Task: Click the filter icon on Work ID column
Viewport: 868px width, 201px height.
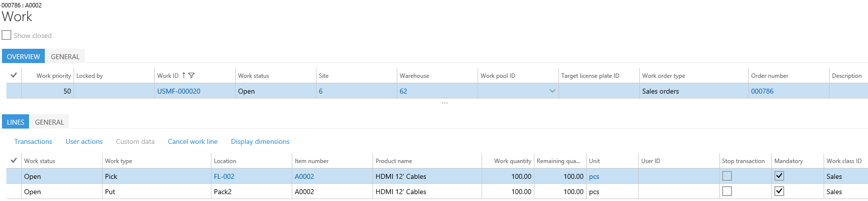Action: [192, 75]
